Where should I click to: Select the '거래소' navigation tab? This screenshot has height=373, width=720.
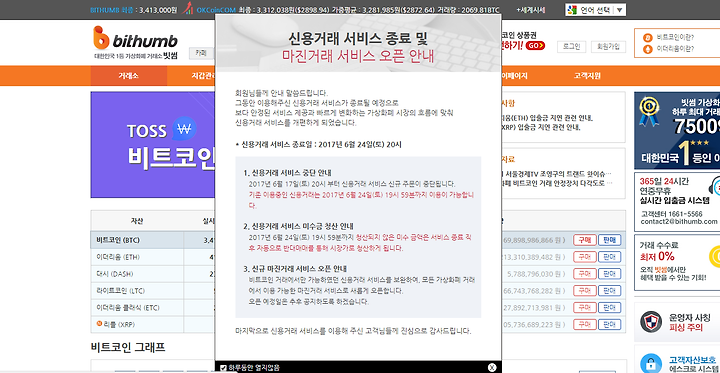pos(129,76)
